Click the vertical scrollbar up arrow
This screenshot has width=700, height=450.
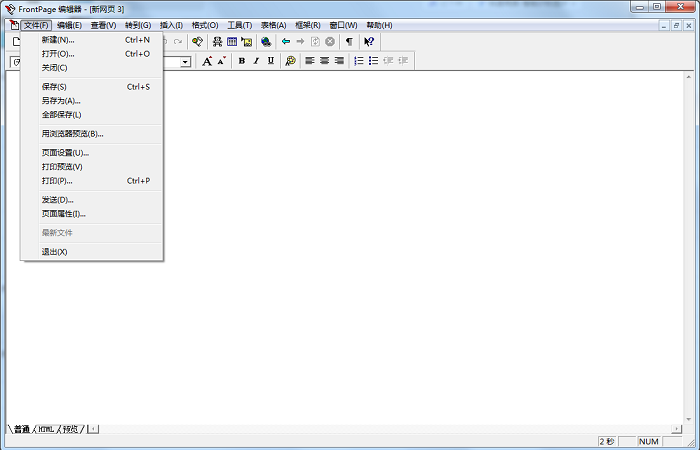(x=689, y=76)
